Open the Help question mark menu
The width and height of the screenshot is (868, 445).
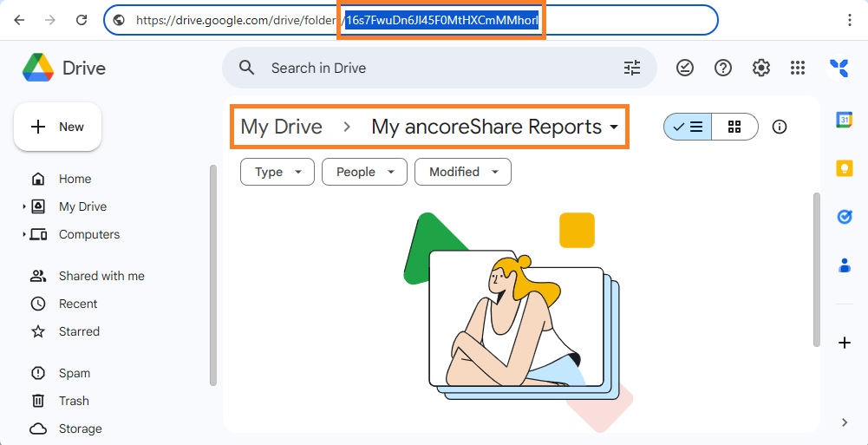723,68
